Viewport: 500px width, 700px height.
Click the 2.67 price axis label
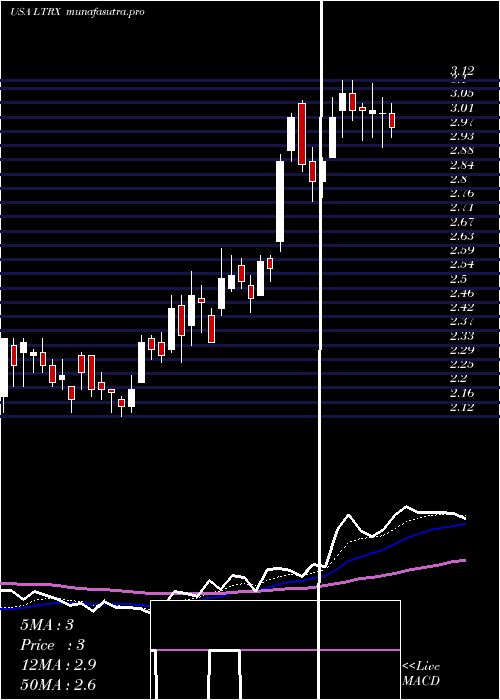click(462, 222)
